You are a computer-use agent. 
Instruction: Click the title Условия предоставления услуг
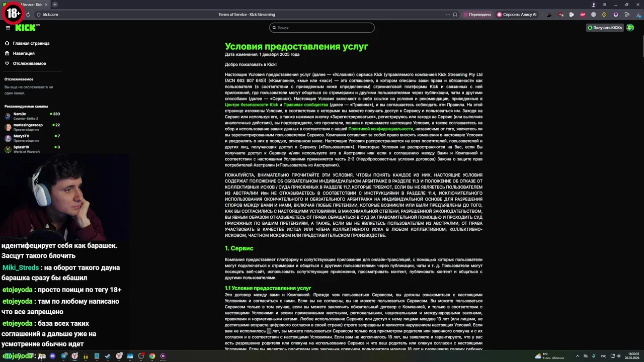[296, 47]
